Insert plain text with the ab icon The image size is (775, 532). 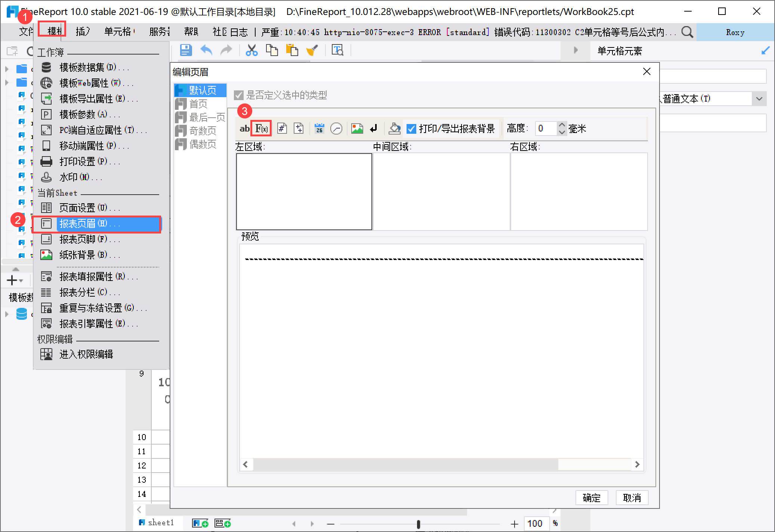point(244,129)
